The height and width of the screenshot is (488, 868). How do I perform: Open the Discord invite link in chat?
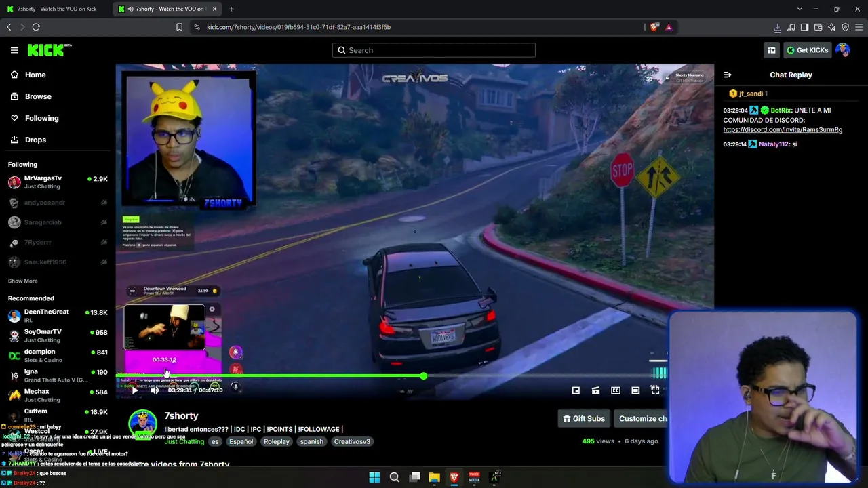point(783,129)
